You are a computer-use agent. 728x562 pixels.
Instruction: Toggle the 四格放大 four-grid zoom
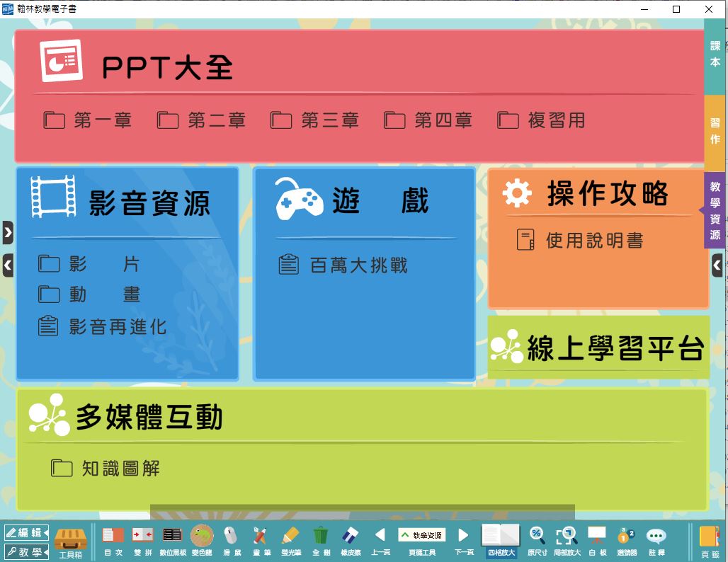(501, 540)
